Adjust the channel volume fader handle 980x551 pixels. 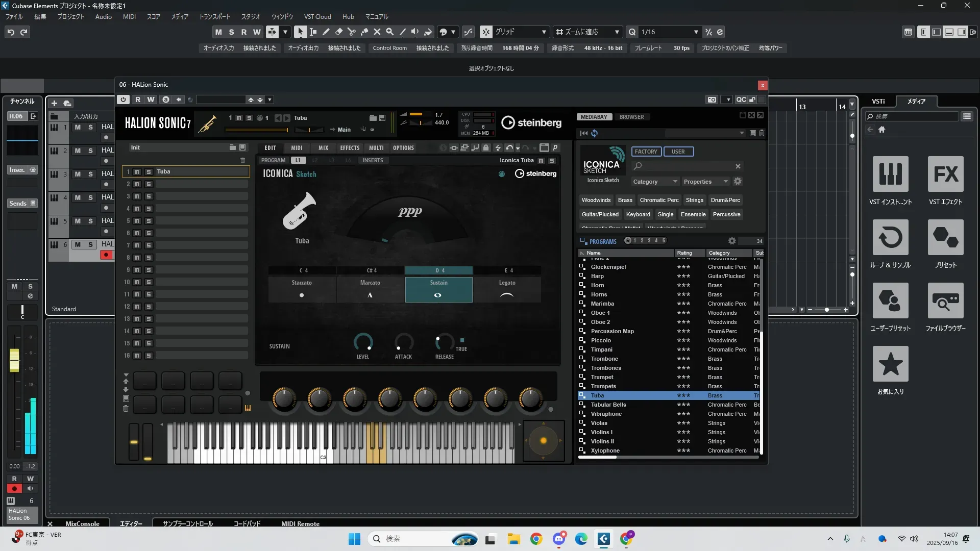click(14, 360)
